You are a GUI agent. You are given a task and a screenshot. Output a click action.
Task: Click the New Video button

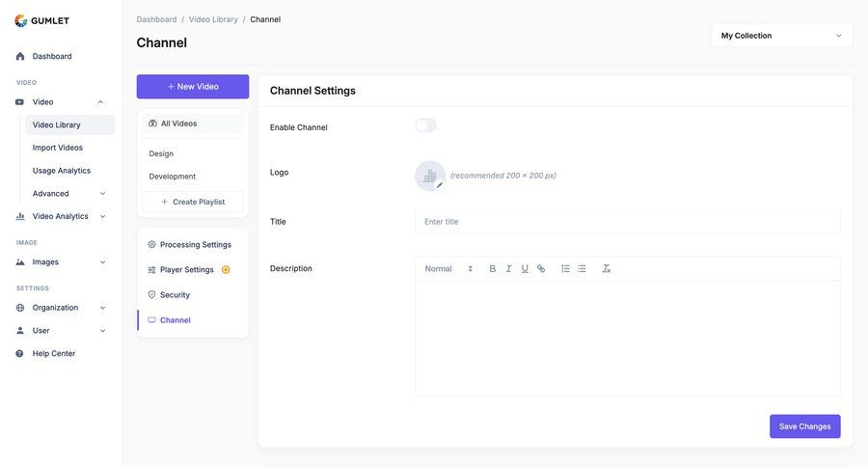pos(193,87)
